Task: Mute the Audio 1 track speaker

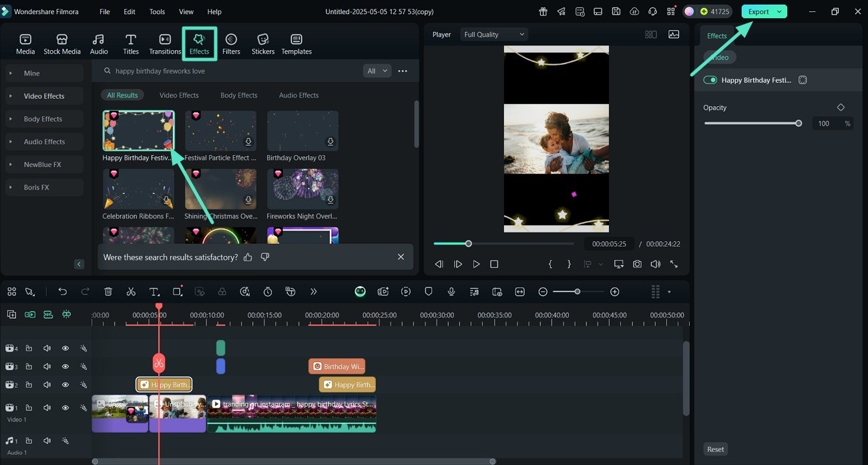Action: coord(47,441)
